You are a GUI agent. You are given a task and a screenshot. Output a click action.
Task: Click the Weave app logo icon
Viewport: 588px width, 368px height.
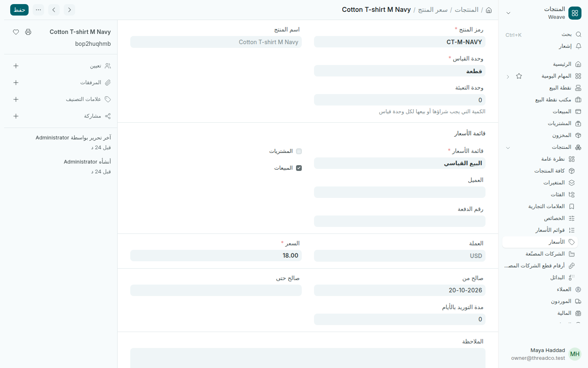tap(575, 13)
